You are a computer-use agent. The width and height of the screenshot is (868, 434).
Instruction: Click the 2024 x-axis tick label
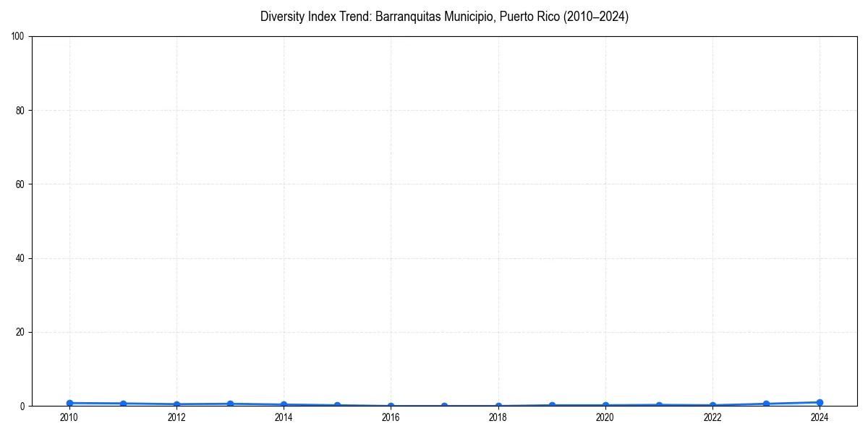pos(819,417)
